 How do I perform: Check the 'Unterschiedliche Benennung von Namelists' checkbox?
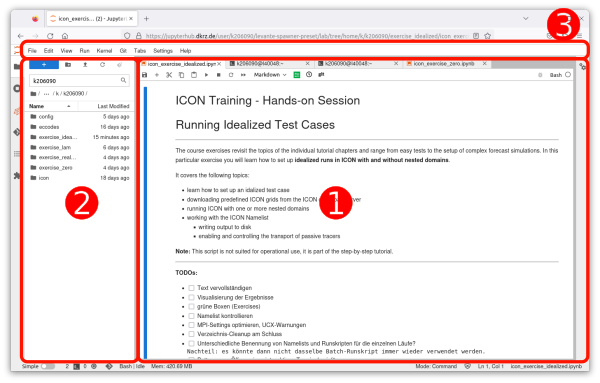pos(191,344)
